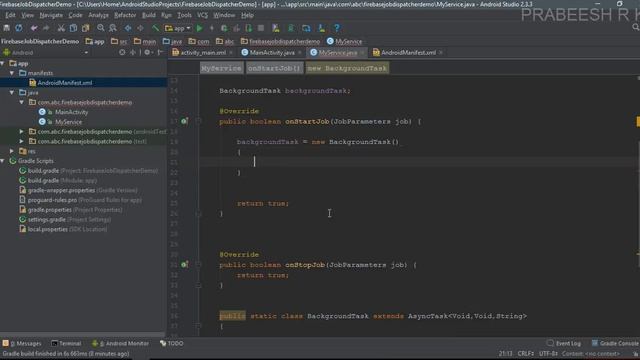This screenshot has width=640, height=360.
Task: Open the Android Monitor tool window
Action: tap(120, 343)
